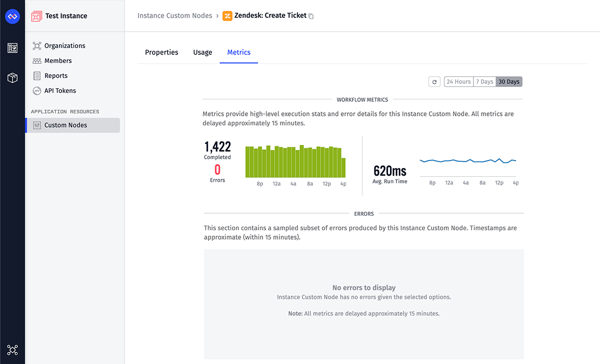This screenshot has width=600, height=364.
Task: Click the Zendesk: Create Ticket title
Action: pos(270,16)
